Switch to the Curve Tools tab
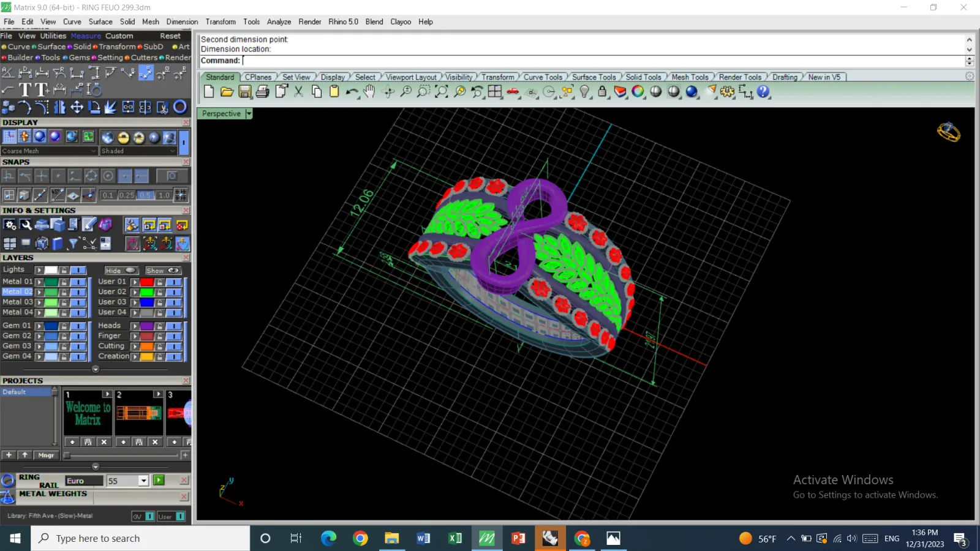The height and width of the screenshot is (551, 980). [x=543, y=77]
